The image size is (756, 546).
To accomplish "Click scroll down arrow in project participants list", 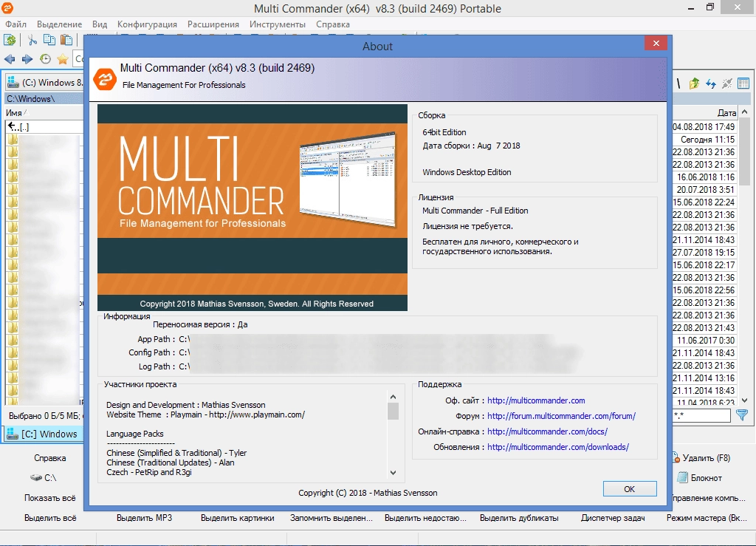I will tap(393, 473).
